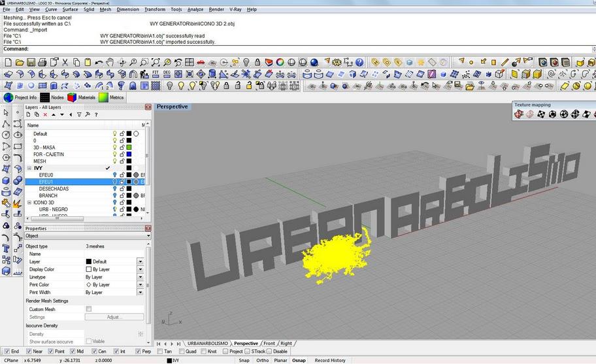This screenshot has height=364, width=596.
Task: Save the model with the floppy disk icon
Action: (31, 62)
